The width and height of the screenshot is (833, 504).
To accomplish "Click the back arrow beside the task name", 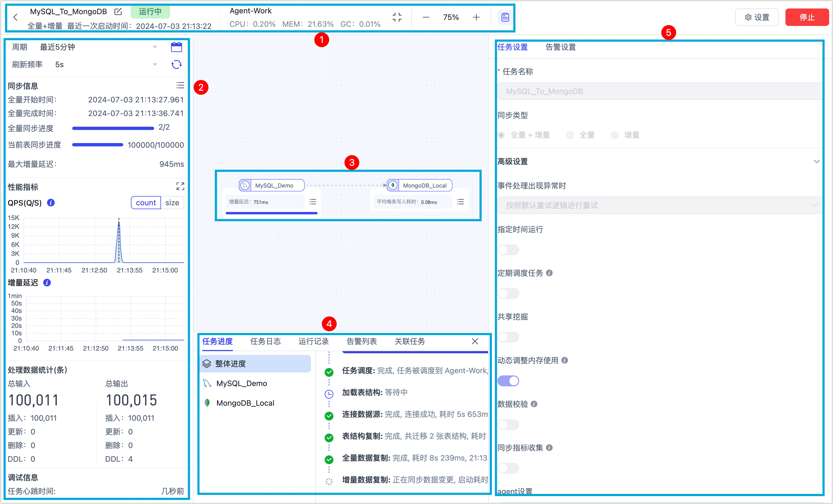I will tap(15, 17).
